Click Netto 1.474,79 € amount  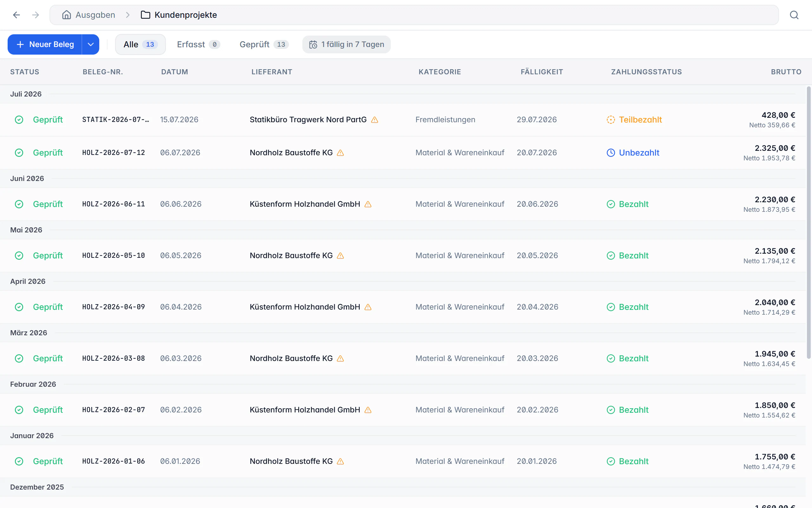(769, 466)
